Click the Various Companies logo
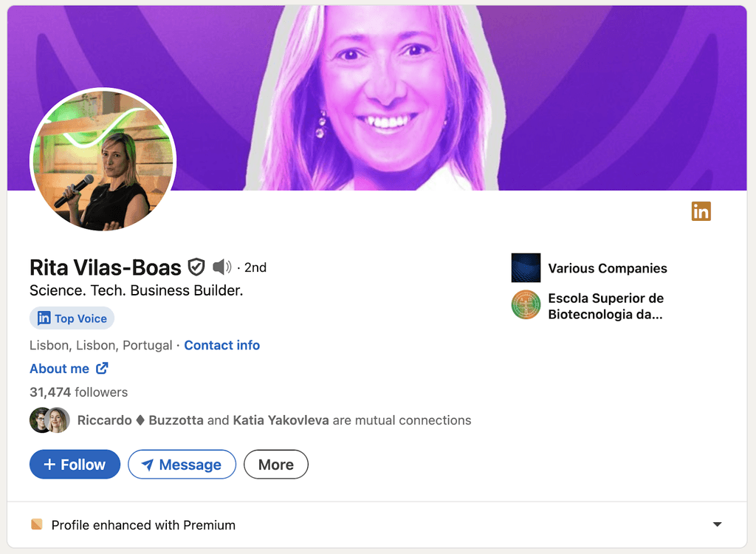 pyautogui.click(x=526, y=267)
